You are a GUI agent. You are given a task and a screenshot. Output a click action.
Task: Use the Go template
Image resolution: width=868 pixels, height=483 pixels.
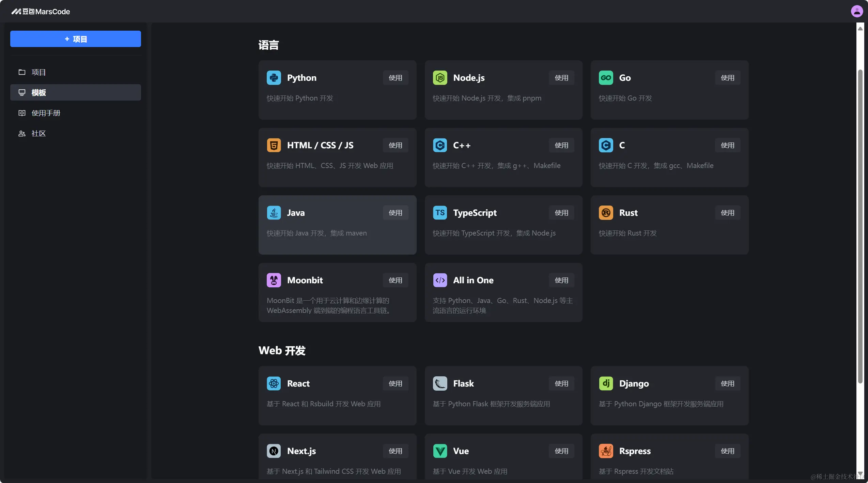point(728,78)
